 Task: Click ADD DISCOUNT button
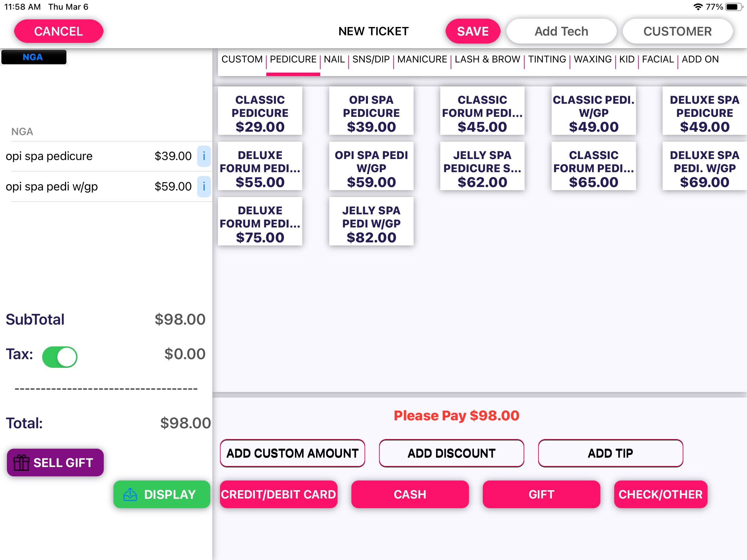coord(451,453)
